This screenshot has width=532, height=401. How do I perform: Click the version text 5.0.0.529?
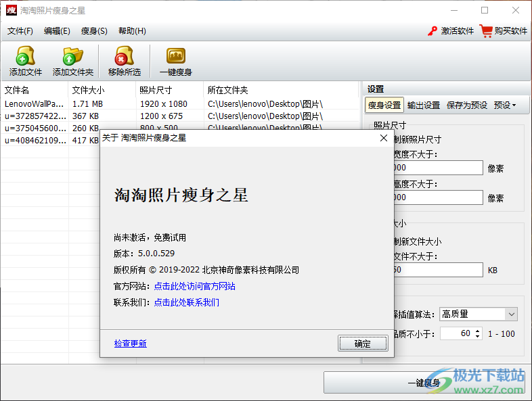pyautogui.click(x=156, y=253)
